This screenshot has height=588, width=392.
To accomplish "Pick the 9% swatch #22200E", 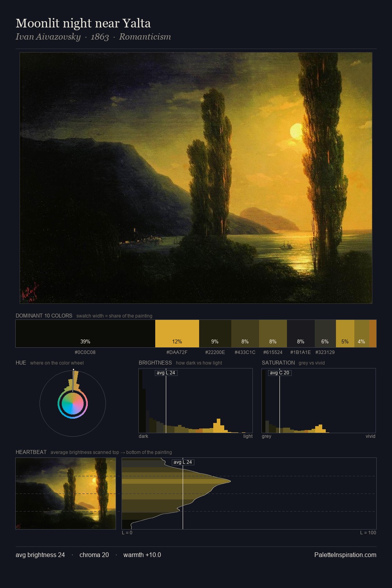I will [x=215, y=334].
